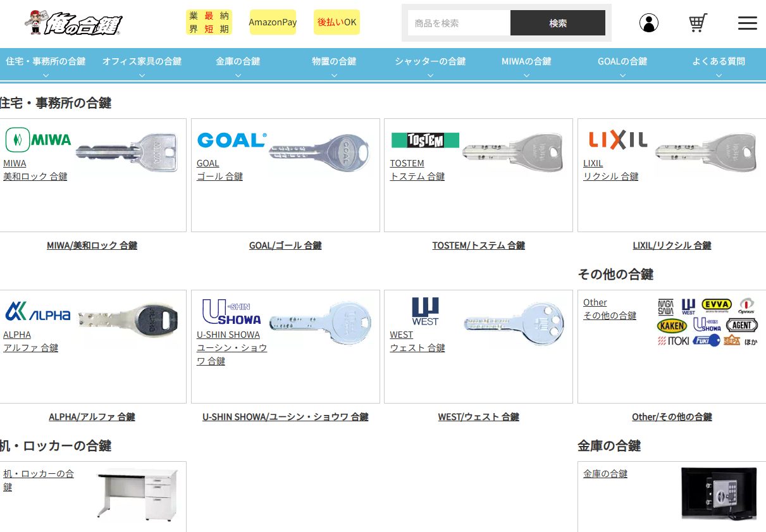Click the TOSTEM brand logo
Image resolution: width=766 pixels, height=532 pixels.
pos(425,140)
